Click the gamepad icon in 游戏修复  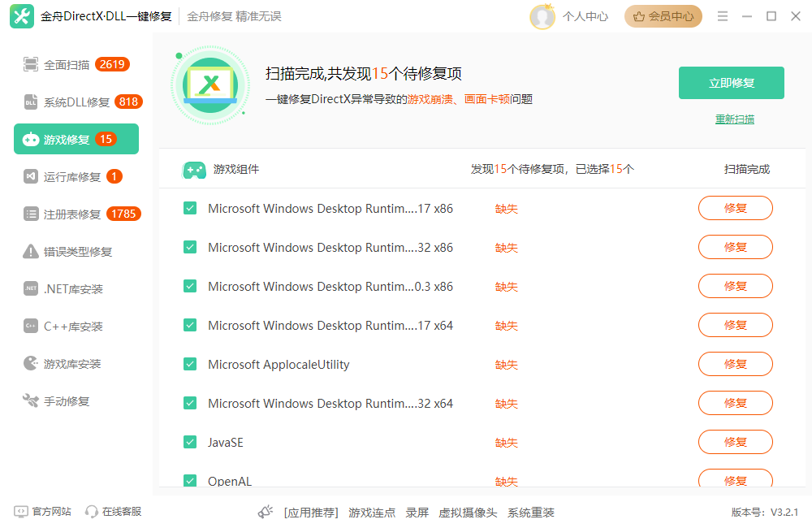click(31, 140)
